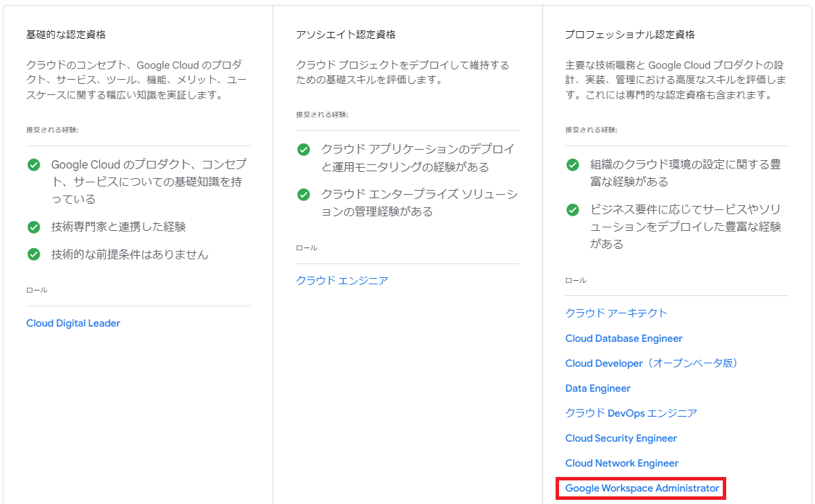Click the Data Engineer link
Viewport: 815px width, 504px height.
(x=597, y=388)
